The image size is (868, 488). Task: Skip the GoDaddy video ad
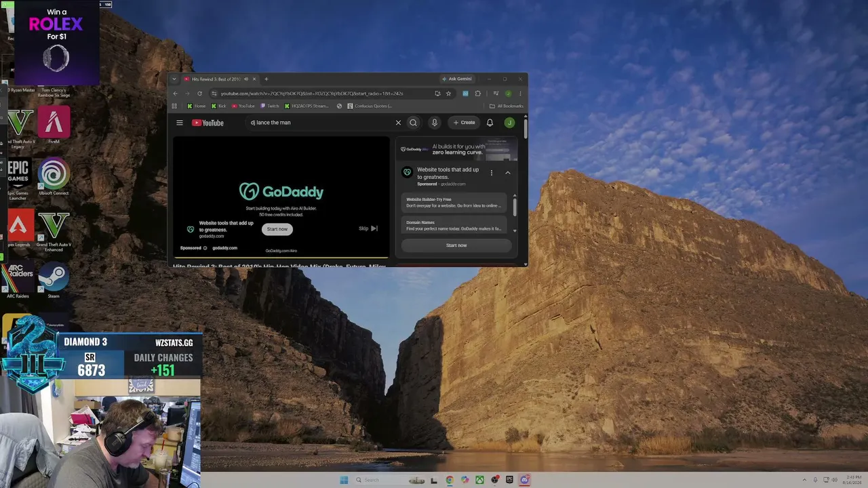pos(368,228)
